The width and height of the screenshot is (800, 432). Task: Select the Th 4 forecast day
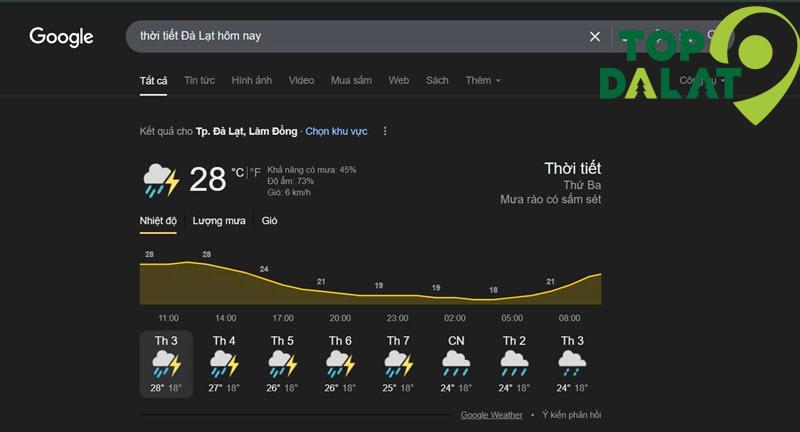pos(224,364)
